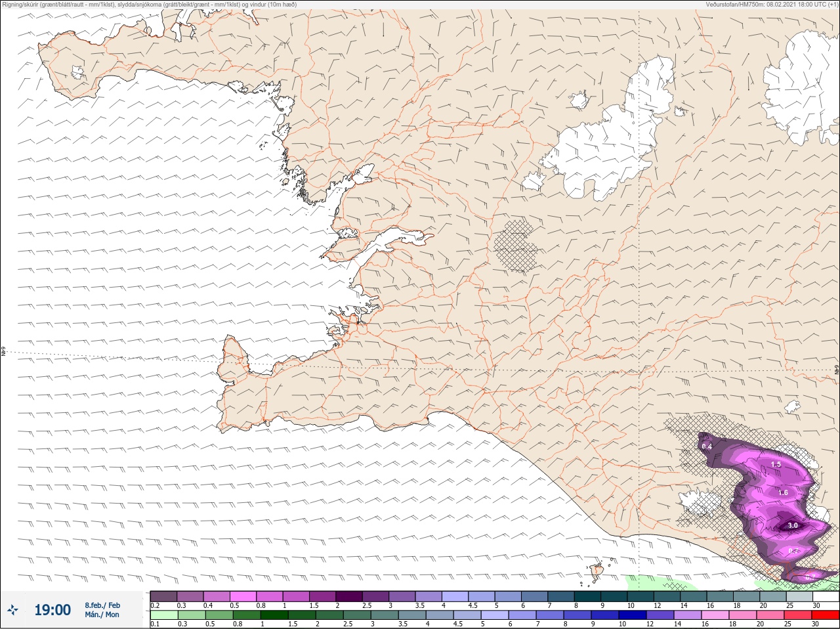Click the 'Mán./ Mon' weekday text
The width and height of the screenshot is (840, 629).
(102, 615)
